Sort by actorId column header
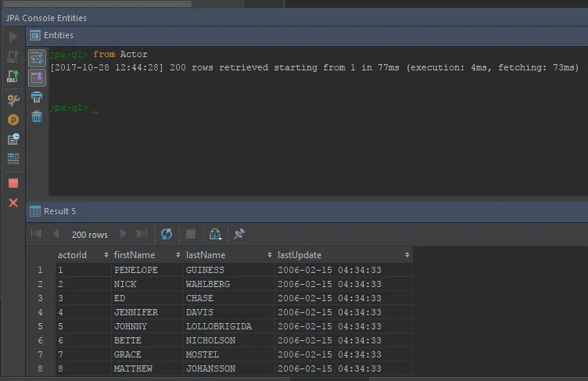Viewport: 588px width, 381px height. click(x=83, y=255)
